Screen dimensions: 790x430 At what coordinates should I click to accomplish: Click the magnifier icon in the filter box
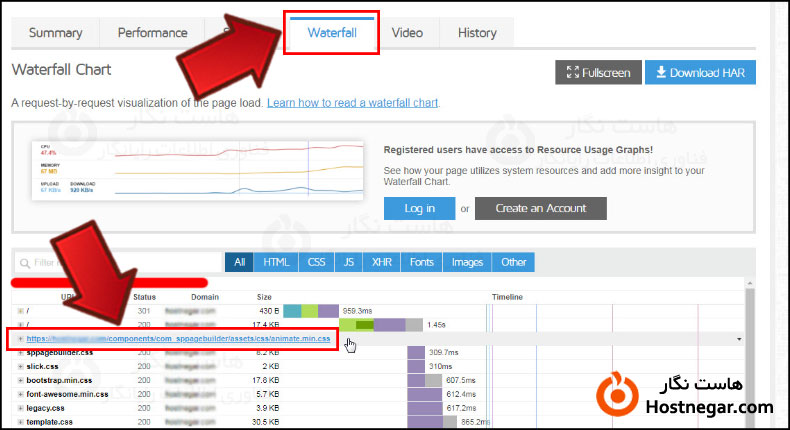coord(24,263)
